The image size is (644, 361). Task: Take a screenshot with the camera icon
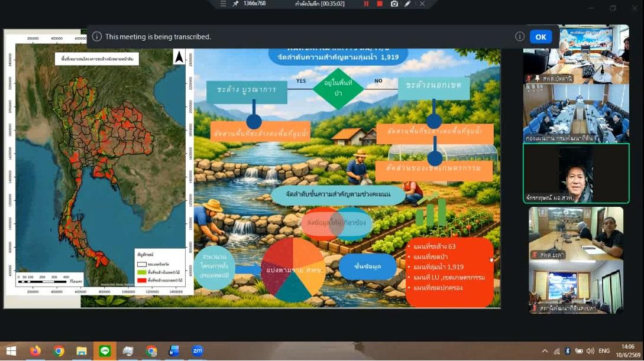(394, 4)
